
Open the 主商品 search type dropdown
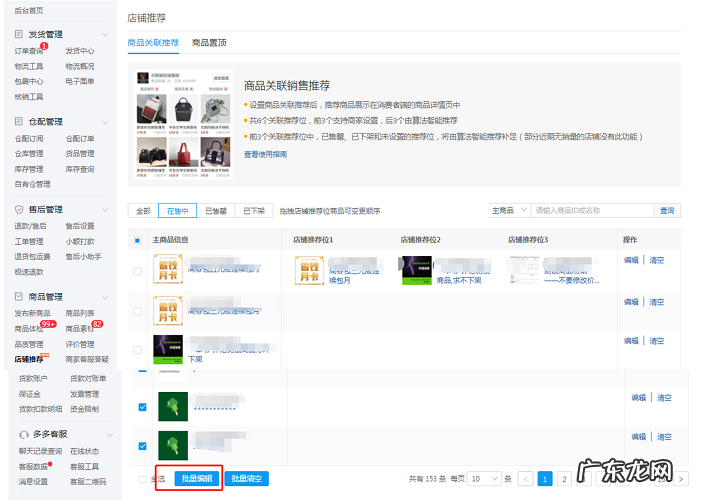tap(509, 211)
